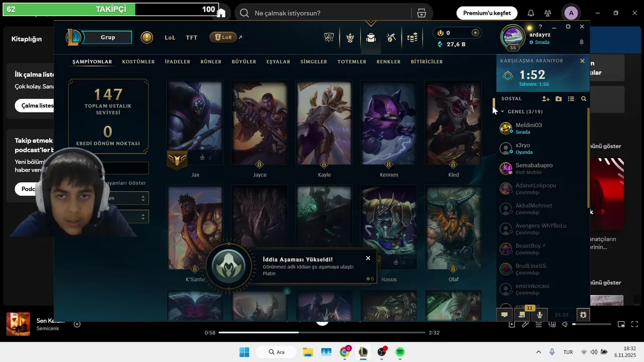Select LoL in the top navigation
Image resolution: width=644 pixels, height=362 pixels.
click(170, 38)
